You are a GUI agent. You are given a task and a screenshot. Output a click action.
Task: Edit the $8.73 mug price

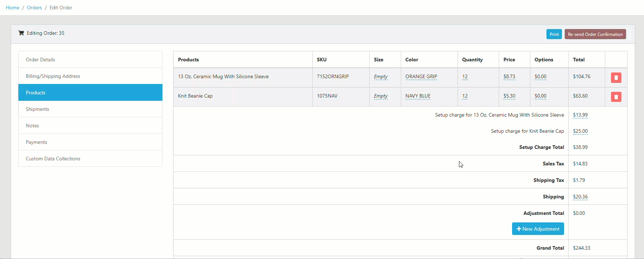[x=509, y=76]
